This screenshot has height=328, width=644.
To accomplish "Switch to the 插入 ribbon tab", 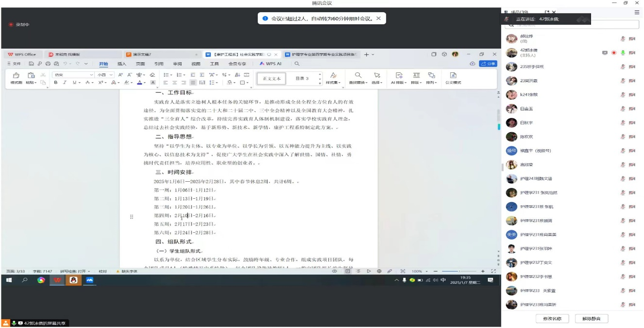I will tap(121, 64).
